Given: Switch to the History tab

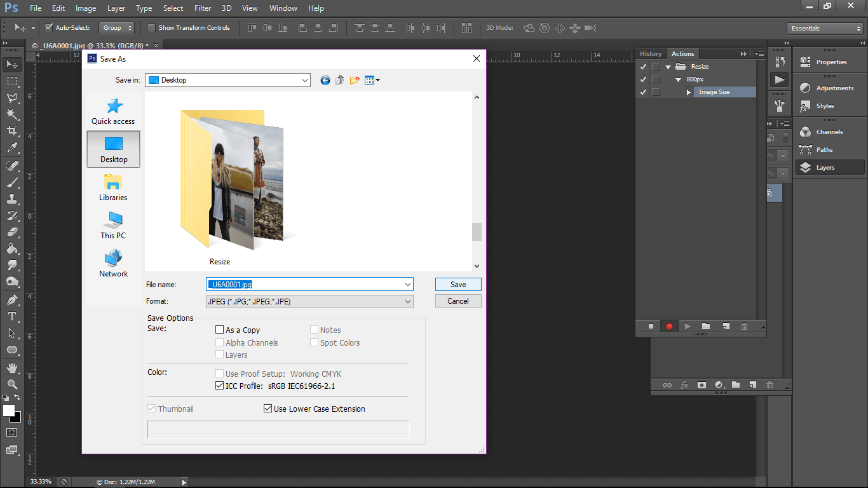Looking at the screenshot, I should [x=651, y=53].
